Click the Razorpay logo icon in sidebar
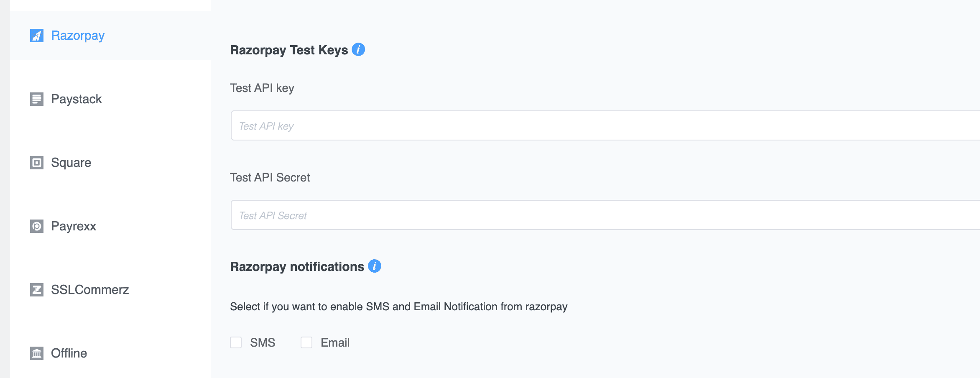 pos(37,36)
